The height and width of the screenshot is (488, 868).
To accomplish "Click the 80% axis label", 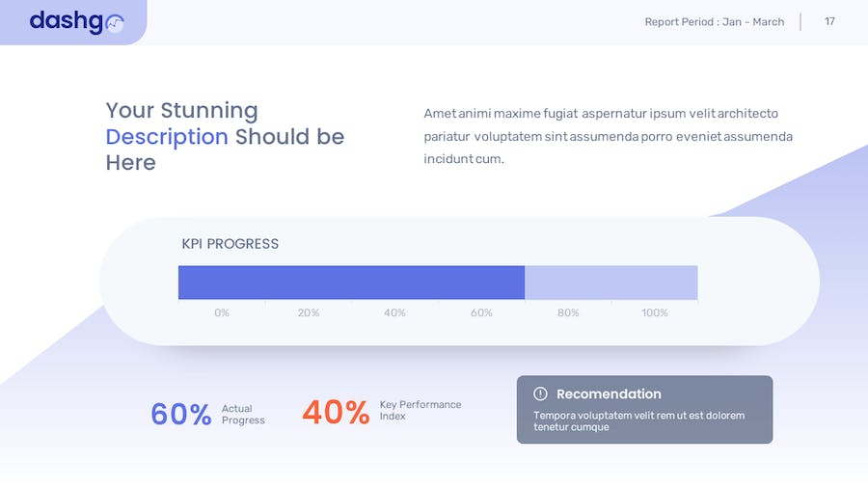I will (x=568, y=313).
